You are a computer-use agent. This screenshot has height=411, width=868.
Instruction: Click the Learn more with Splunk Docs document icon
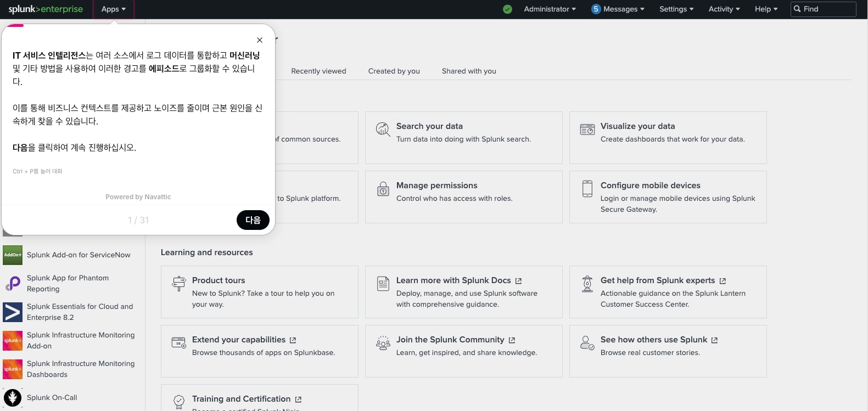tap(383, 284)
